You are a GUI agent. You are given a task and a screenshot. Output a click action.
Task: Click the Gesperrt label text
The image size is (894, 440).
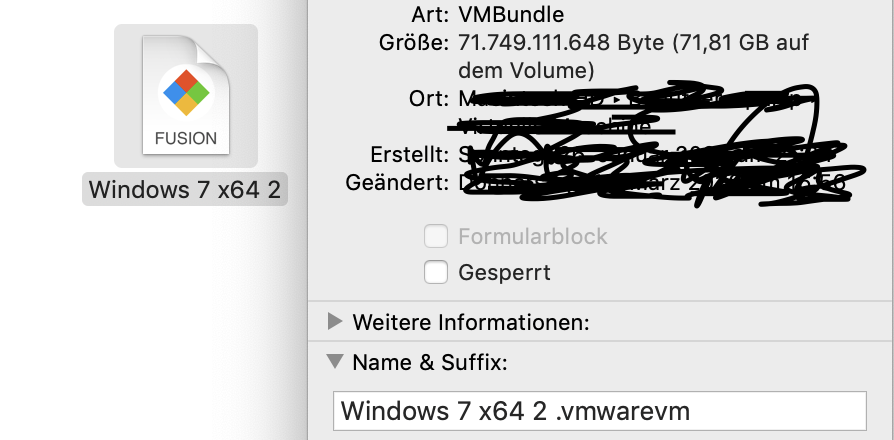coord(504,272)
